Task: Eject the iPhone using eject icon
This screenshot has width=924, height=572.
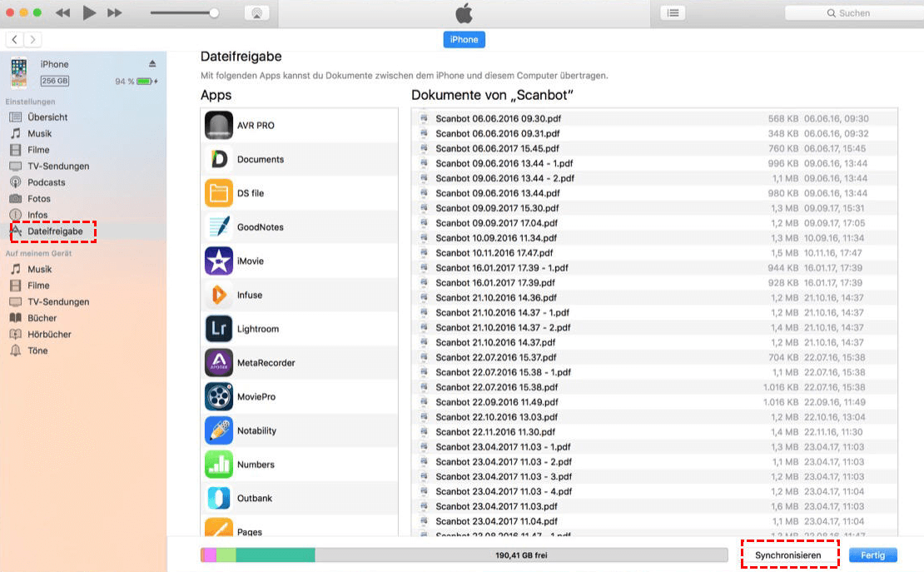Action: tap(152, 64)
